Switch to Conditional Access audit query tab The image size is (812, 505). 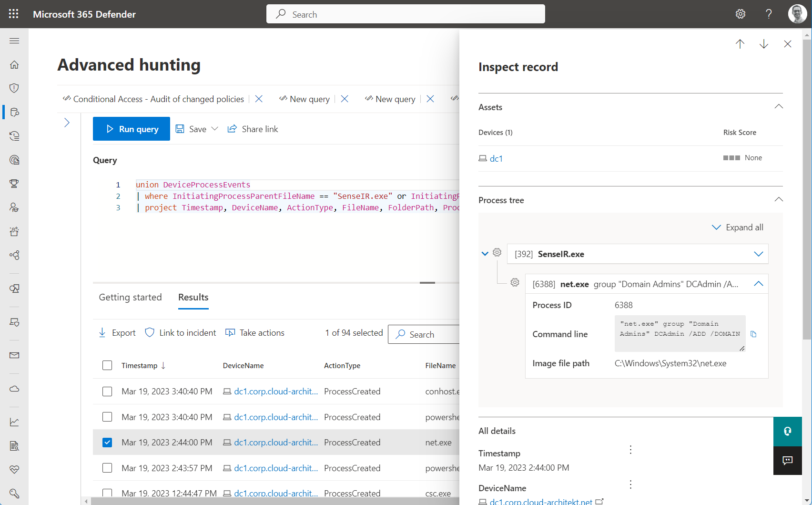(153, 99)
